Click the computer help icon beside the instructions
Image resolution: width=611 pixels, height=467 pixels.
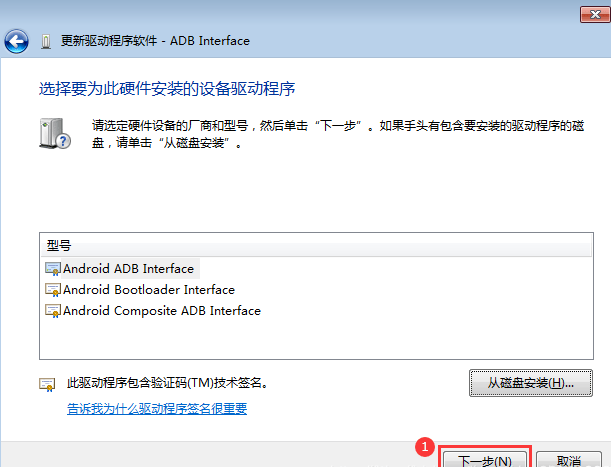click(55, 133)
